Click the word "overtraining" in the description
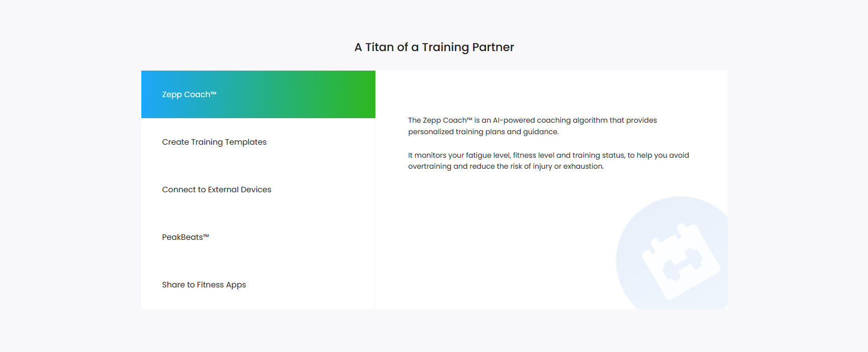 click(429, 167)
